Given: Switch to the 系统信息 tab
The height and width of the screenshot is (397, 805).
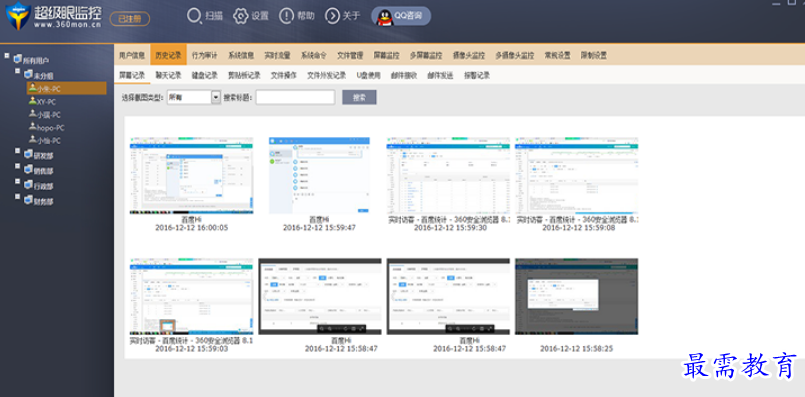Looking at the screenshot, I should [x=241, y=55].
